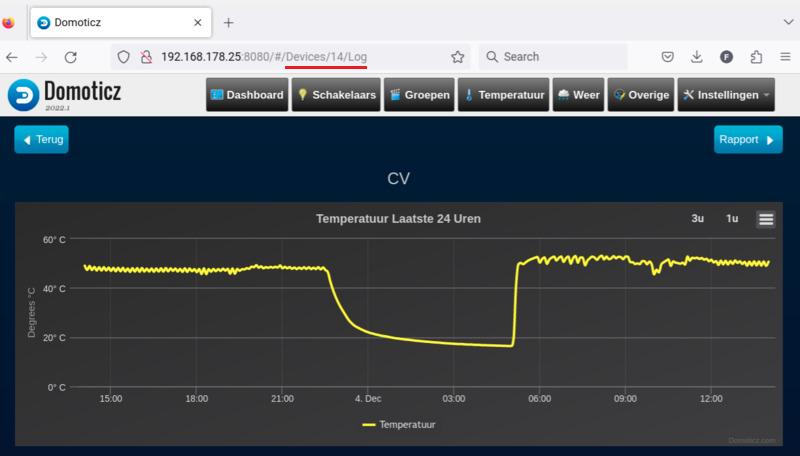Open the Groepen tab
Viewport: 800px width, 456px height.
click(419, 95)
